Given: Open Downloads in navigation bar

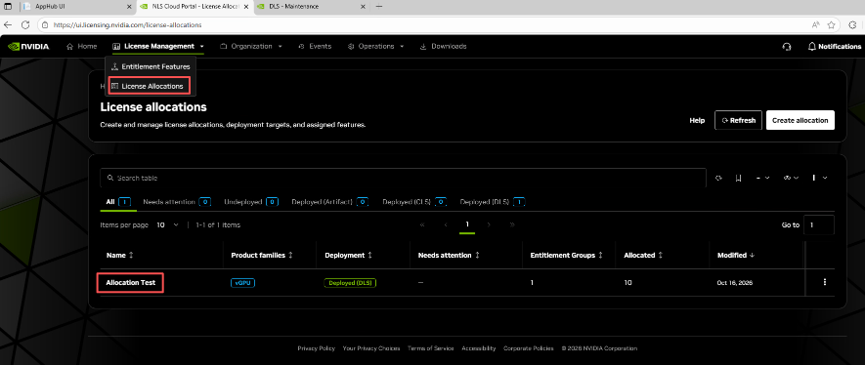Looking at the screenshot, I should click(443, 46).
